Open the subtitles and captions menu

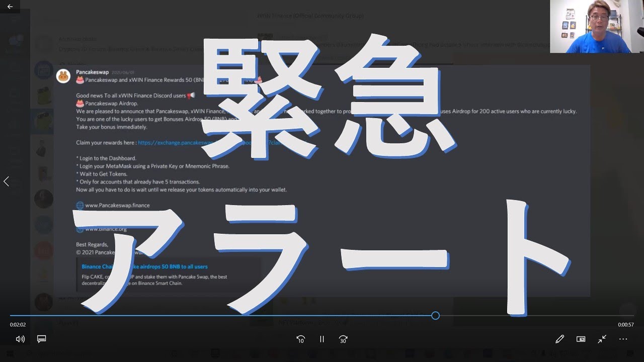coord(42,339)
